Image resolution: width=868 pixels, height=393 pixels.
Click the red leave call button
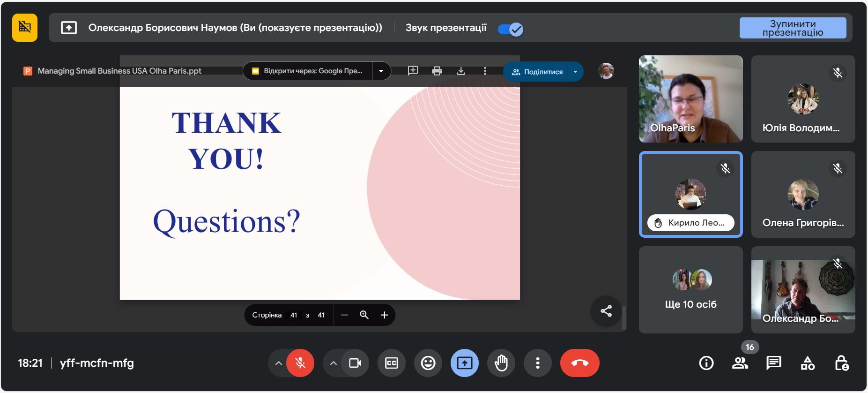tap(579, 363)
